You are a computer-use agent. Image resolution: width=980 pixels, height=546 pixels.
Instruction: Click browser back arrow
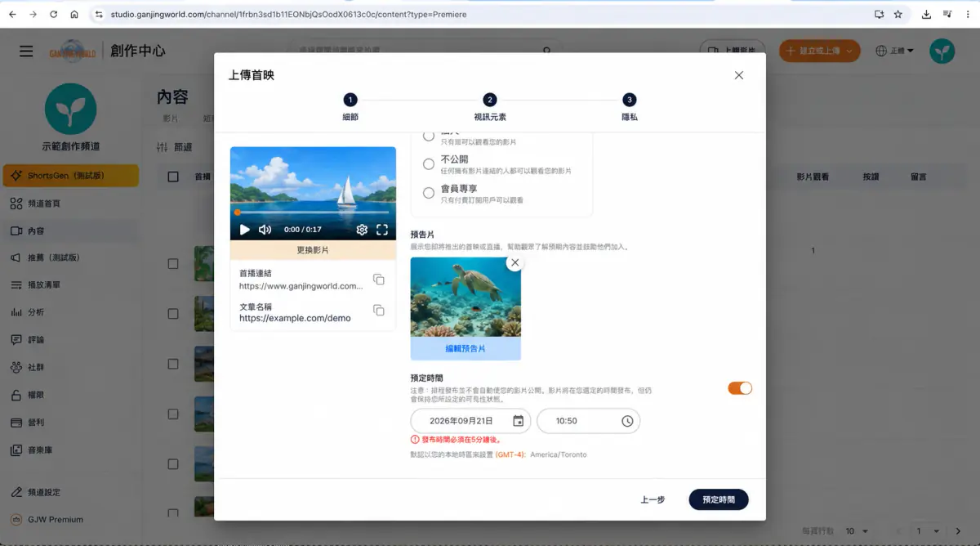pos(12,14)
